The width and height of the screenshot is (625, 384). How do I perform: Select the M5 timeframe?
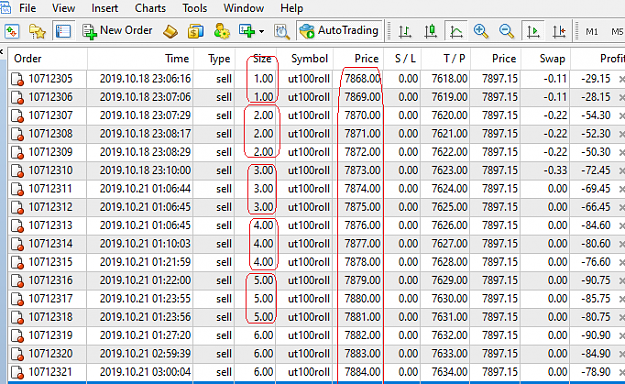point(617,32)
